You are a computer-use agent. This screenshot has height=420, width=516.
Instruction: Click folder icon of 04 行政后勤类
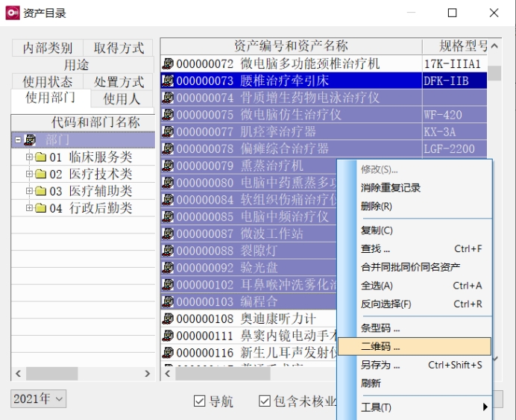pyautogui.click(x=40, y=208)
